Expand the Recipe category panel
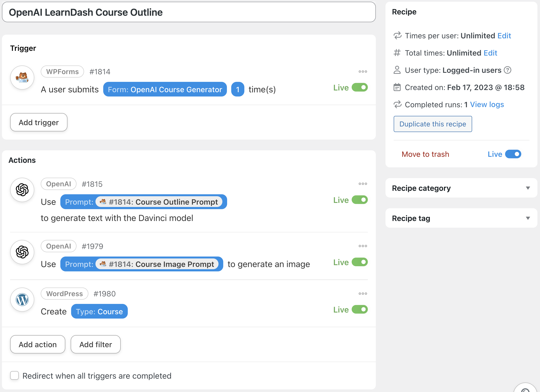Screen dimensions: 540x392 (x=461, y=188)
